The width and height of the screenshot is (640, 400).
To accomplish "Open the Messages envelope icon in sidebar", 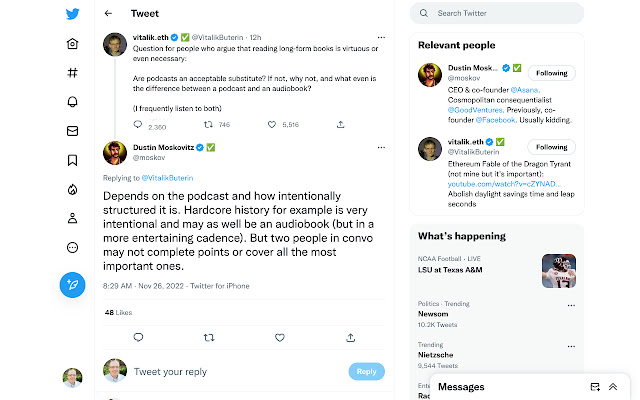I will (x=72, y=131).
